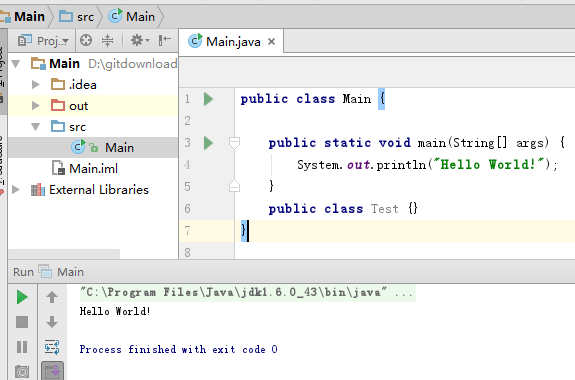575x380 pixels.
Task: Collapse the src folder
Action: [x=36, y=127]
